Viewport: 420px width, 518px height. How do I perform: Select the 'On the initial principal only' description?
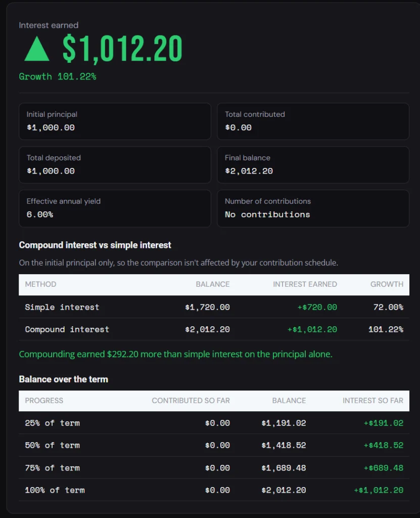[x=178, y=263]
